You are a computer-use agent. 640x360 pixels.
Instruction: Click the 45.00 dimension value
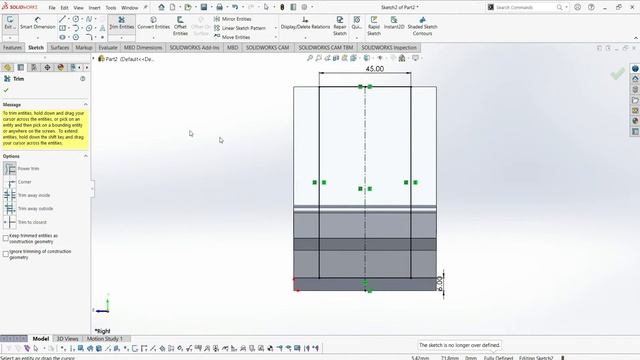[375, 69]
